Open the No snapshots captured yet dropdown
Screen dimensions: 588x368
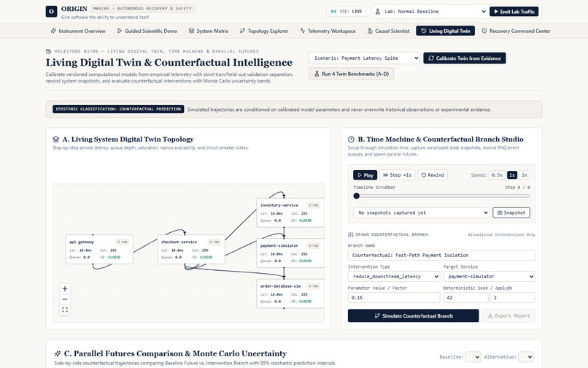pyautogui.click(x=421, y=212)
